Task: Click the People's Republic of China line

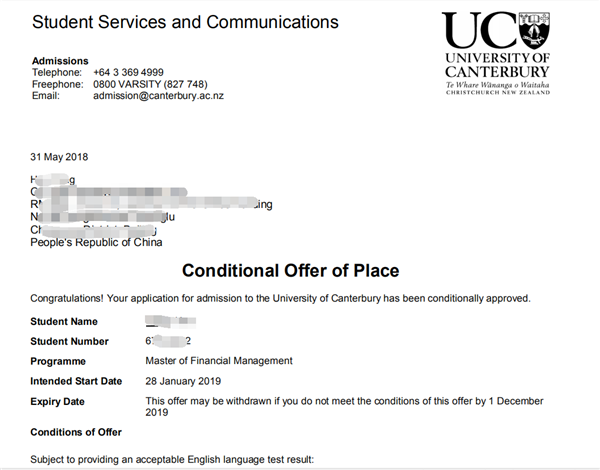Action: click(96, 242)
